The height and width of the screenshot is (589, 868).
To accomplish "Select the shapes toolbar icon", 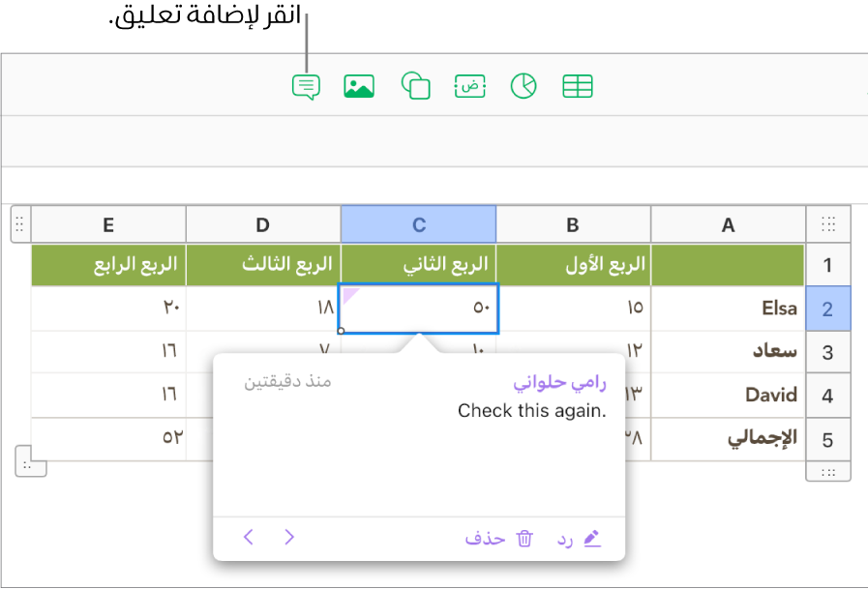I will pos(414,85).
